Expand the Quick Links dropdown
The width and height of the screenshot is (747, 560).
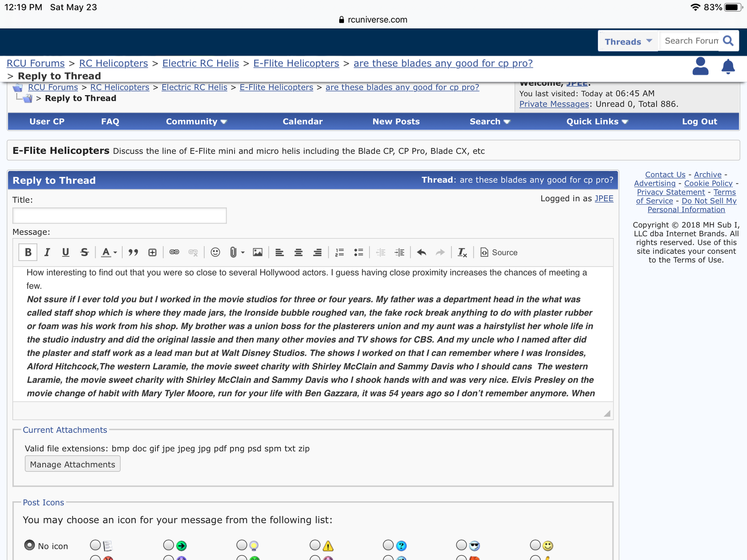click(x=597, y=122)
